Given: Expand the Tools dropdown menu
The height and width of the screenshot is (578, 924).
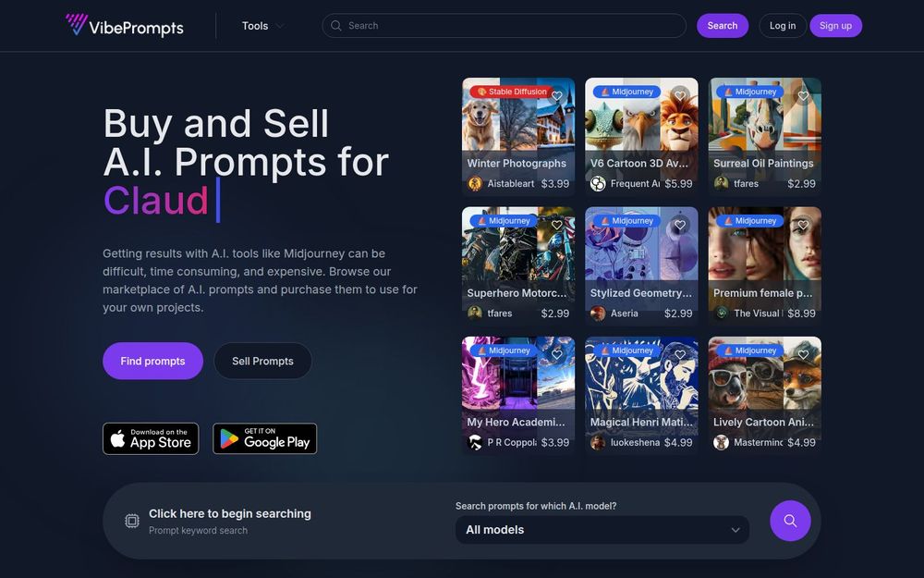Looking at the screenshot, I should (262, 26).
